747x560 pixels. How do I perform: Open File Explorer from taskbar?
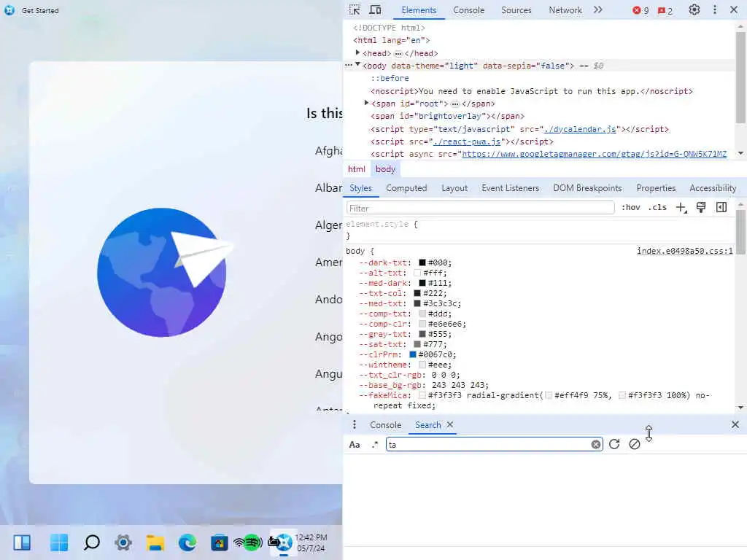click(155, 542)
